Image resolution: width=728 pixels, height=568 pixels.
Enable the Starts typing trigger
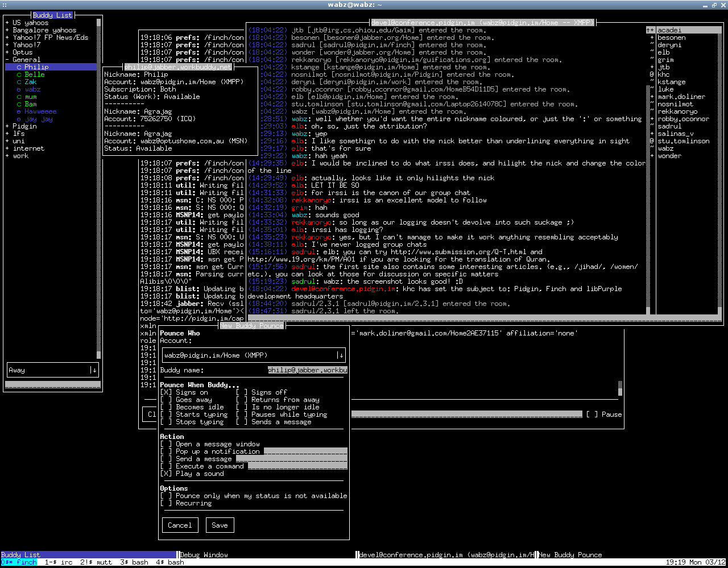point(166,414)
